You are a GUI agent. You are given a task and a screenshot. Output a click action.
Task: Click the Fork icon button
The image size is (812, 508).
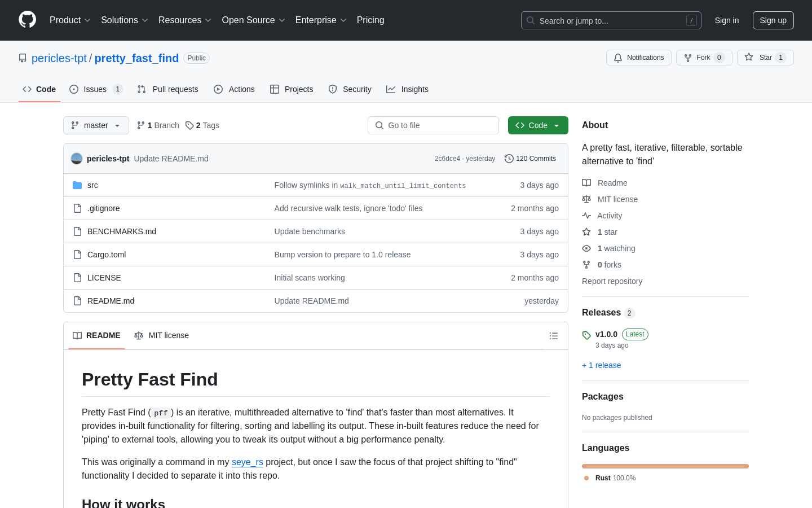[688, 58]
